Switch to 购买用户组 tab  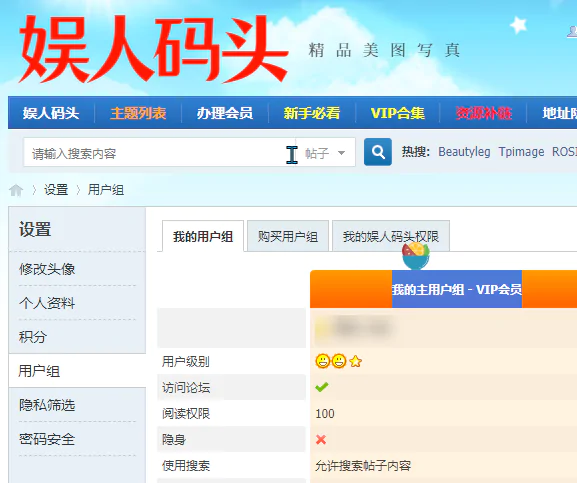pos(288,236)
